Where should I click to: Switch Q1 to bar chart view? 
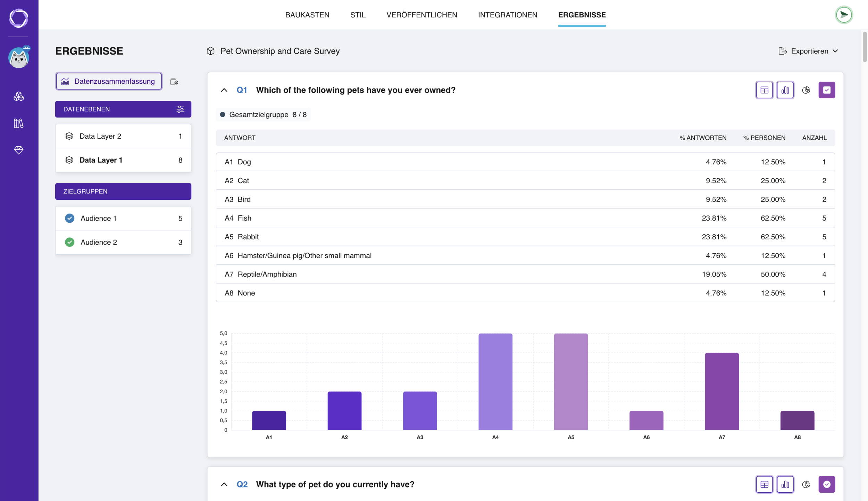(785, 90)
